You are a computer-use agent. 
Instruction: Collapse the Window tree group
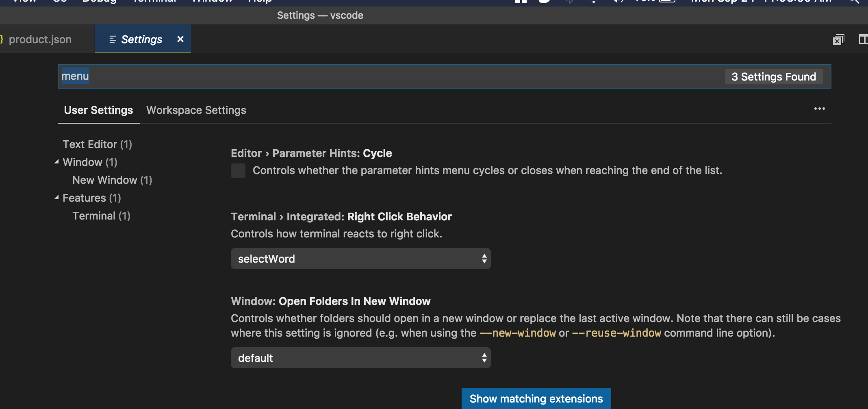[x=56, y=162]
